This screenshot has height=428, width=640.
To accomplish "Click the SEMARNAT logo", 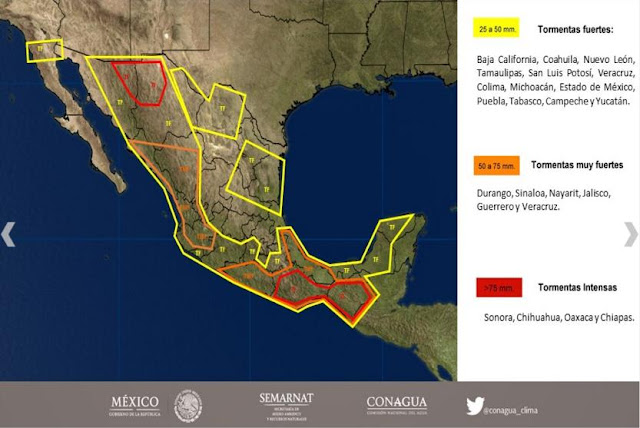I will [x=287, y=405].
